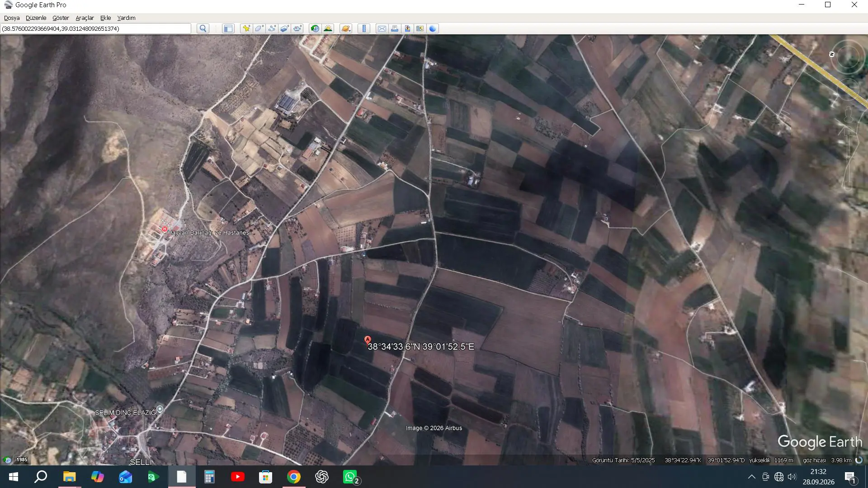Open the Düzenle menu
Image resolution: width=868 pixels, height=488 pixels.
click(x=36, y=18)
